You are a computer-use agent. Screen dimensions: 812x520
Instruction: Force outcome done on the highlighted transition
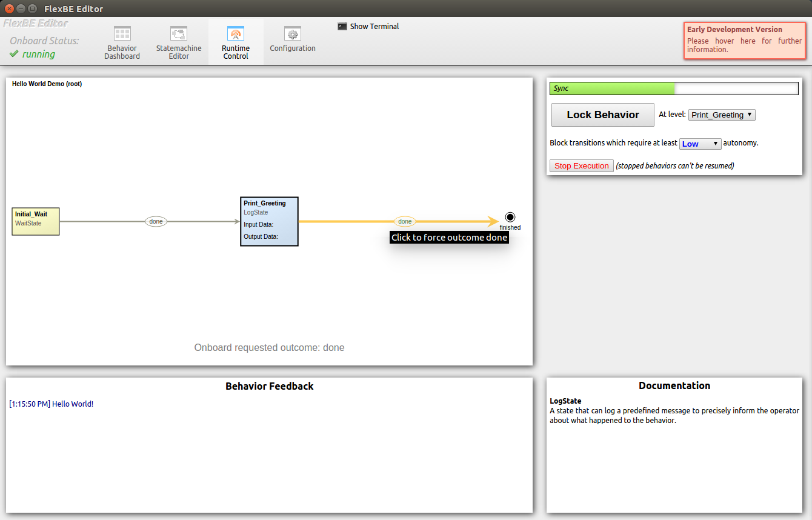[x=405, y=221]
